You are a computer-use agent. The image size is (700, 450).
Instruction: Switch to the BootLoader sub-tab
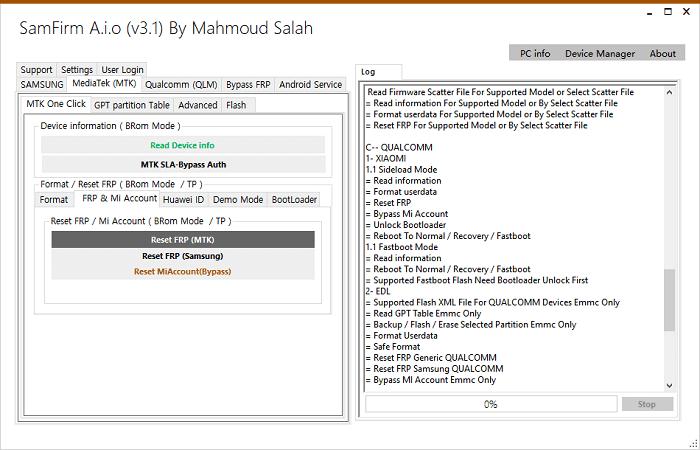click(x=294, y=200)
